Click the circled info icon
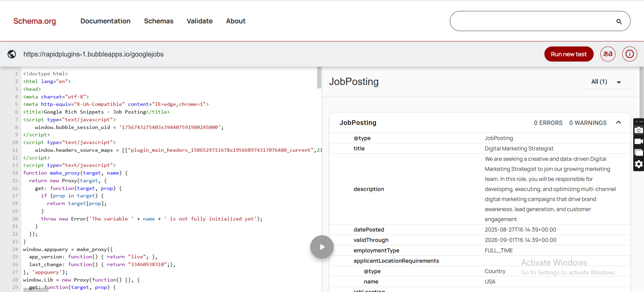644x292 pixels. click(630, 54)
